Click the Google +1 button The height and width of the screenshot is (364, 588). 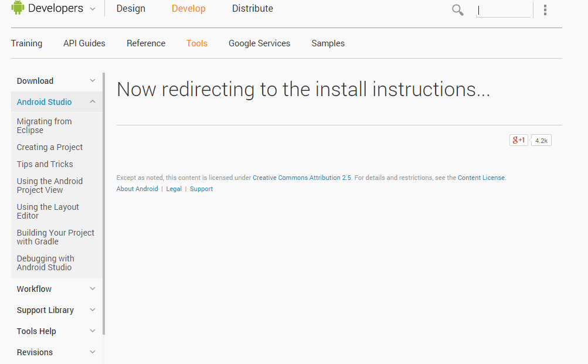click(x=519, y=140)
